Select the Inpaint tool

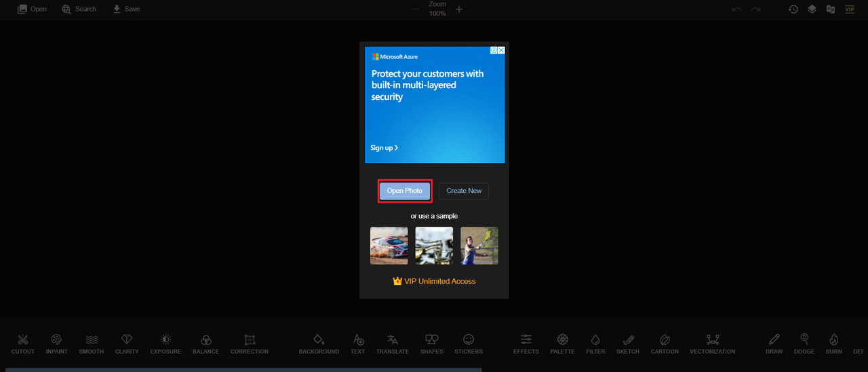pyautogui.click(x=56, y=344)
